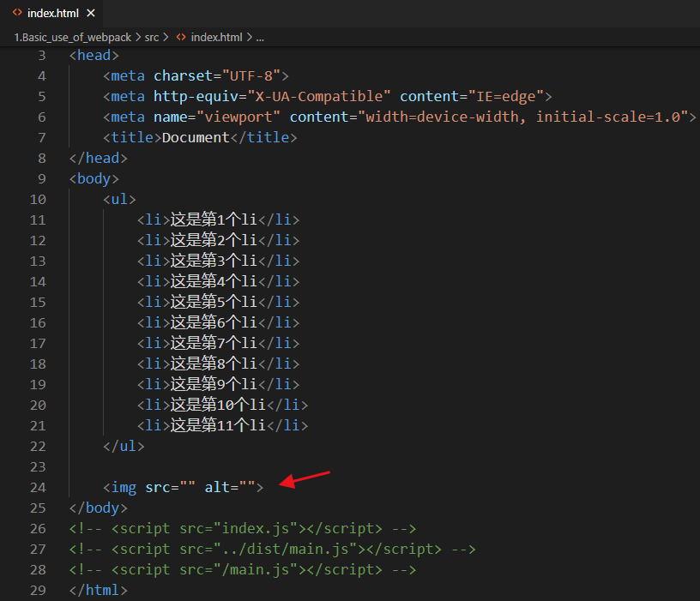Open the src breadcrumb dropdown

click(x=153, y=38)
